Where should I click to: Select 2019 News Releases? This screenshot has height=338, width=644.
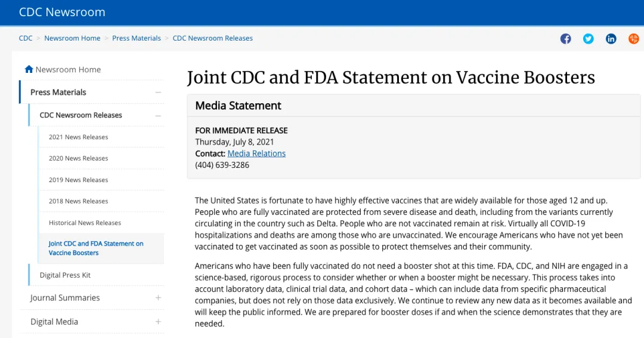coord(78,180)
